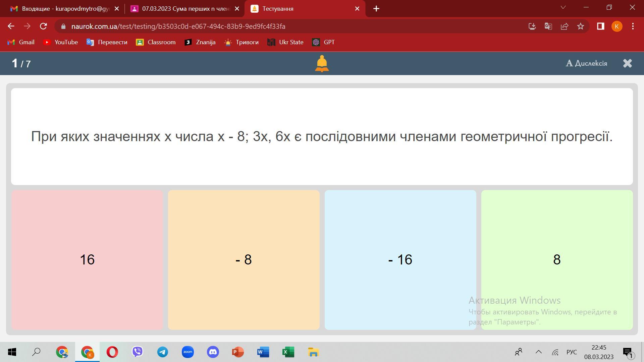Bookmark the page with the star icon

[x=581, y=26]
